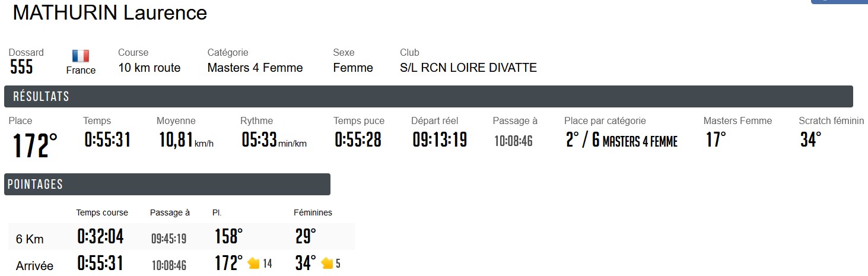This screenshot has width=868, height=276.
Task: Click the Masters Femme rank 17°
Action: (x=716, y=140)
